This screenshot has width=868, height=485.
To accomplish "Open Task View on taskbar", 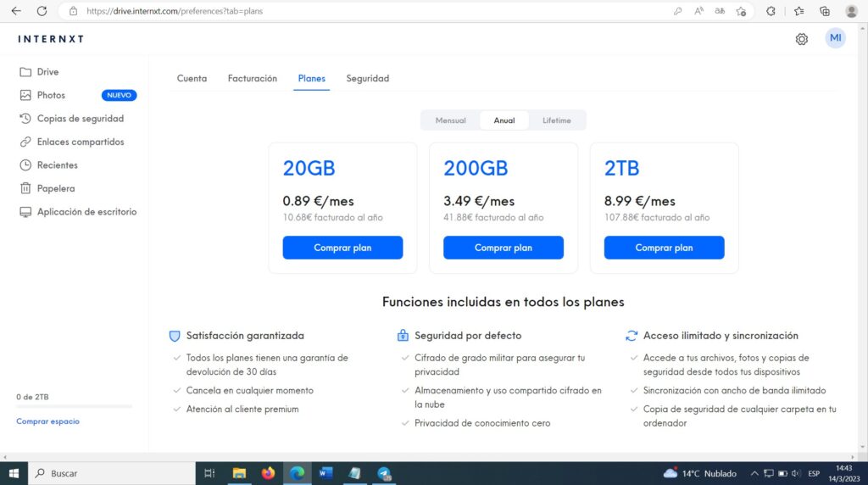I will 209,473.
